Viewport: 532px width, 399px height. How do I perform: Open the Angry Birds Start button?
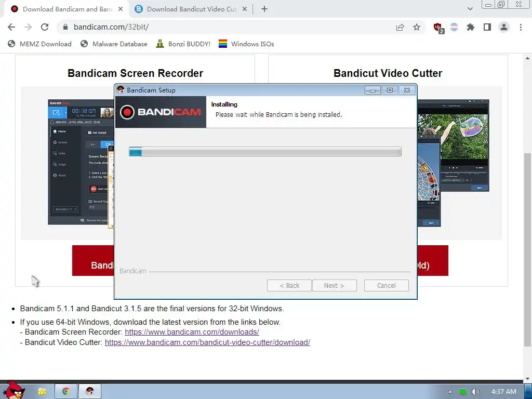point(14,390)
